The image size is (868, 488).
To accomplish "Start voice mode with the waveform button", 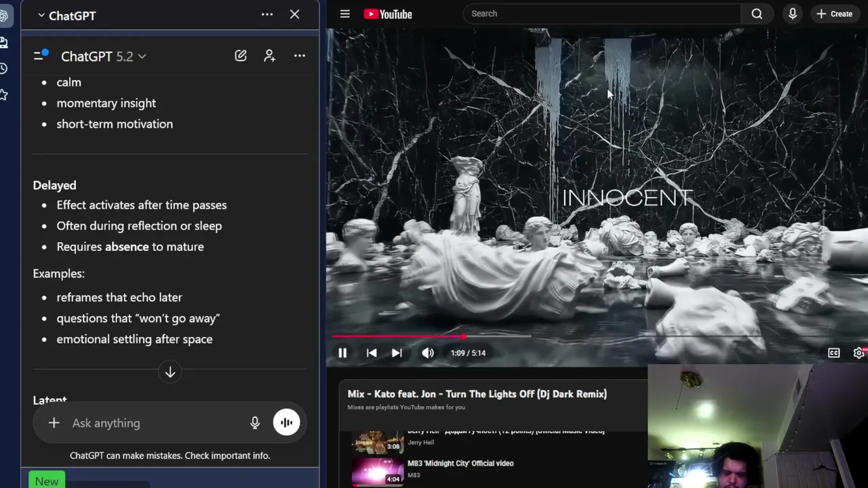I will tap(287, 422).
